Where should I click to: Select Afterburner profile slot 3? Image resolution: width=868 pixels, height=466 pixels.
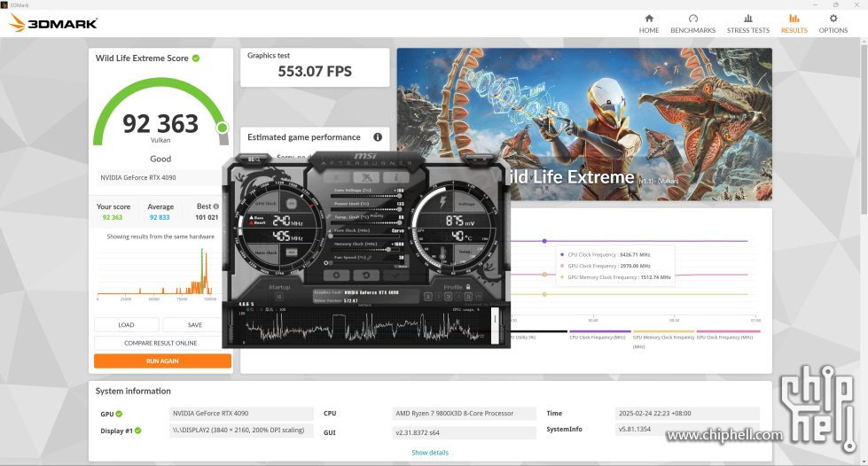coord(448,297)
